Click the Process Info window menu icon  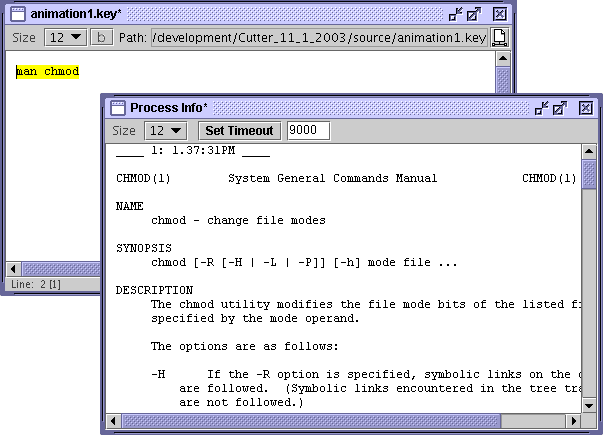click(117, 107)
